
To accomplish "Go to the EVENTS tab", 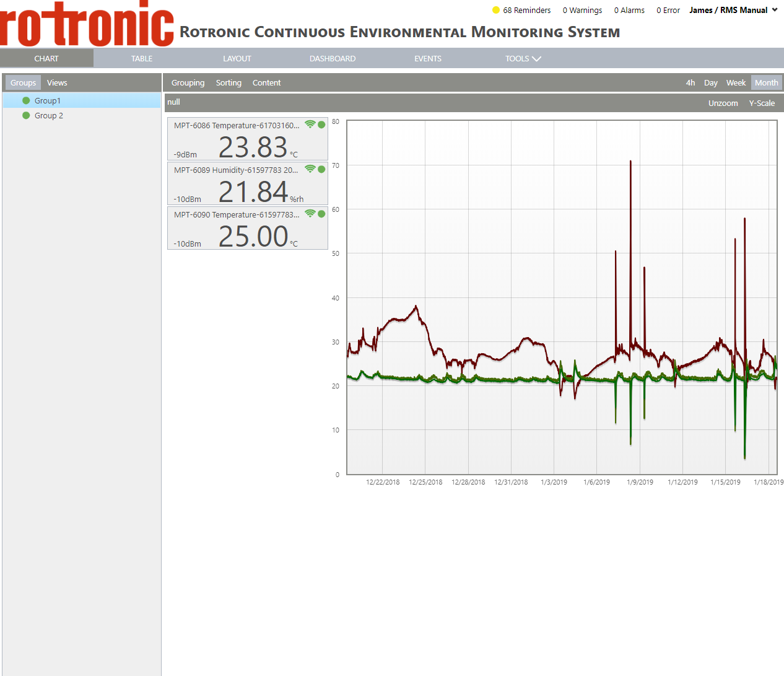I will 428,59.
